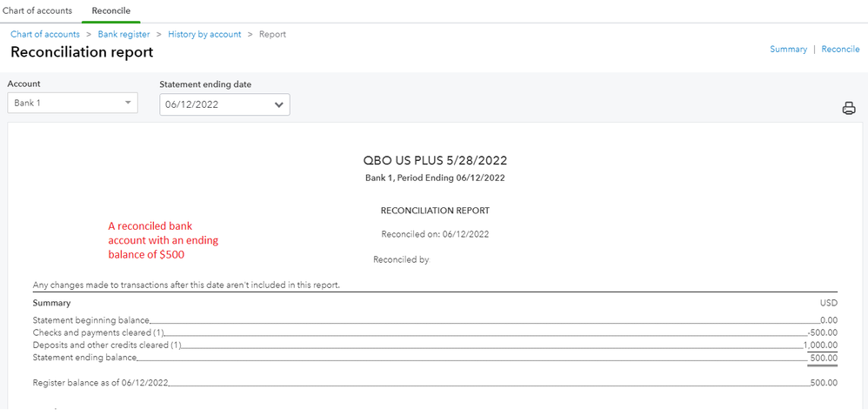Click the USD column header
Viewport: 868px width, 416px height.
(x=828, y=303)
